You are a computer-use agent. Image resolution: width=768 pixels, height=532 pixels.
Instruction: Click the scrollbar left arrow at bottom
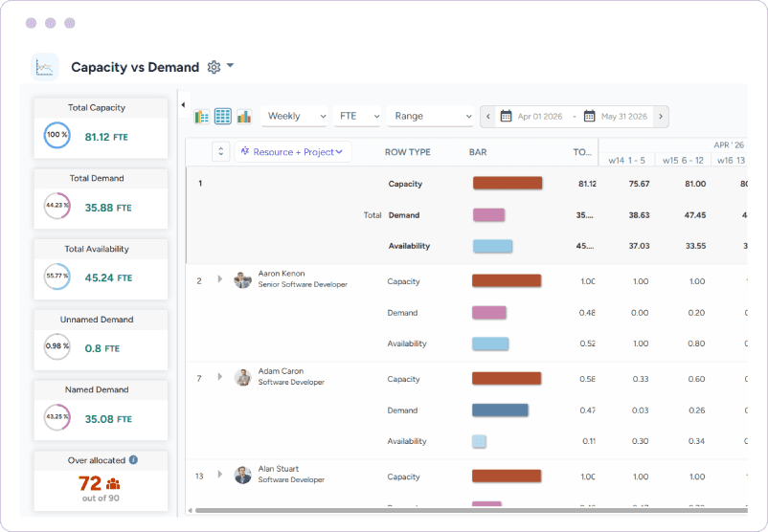click(190, 510)
